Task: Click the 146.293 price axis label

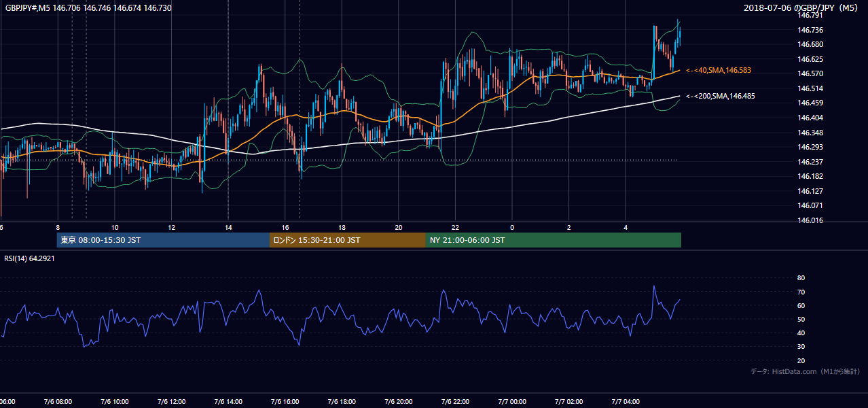Action: (810, 147)
